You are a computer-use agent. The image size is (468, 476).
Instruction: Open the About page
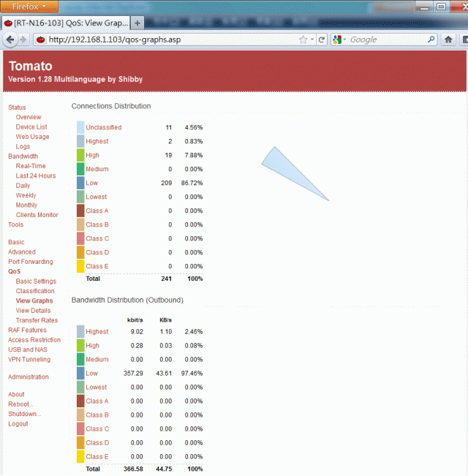(16, 394)
